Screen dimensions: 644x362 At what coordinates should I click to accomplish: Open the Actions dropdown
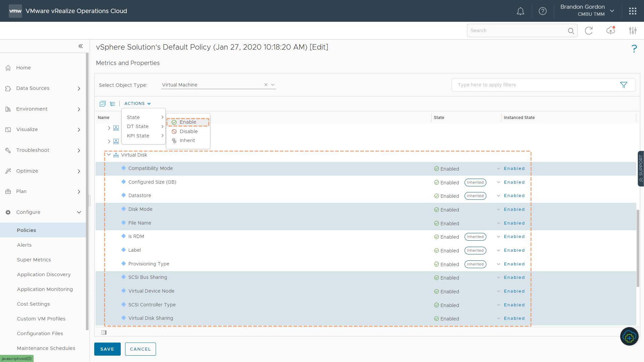(138, 104)
